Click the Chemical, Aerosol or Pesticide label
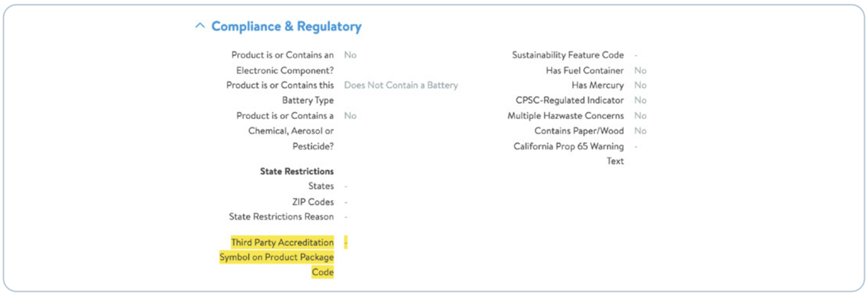Viewport: 868px width, 295px height. coord(285,131)
